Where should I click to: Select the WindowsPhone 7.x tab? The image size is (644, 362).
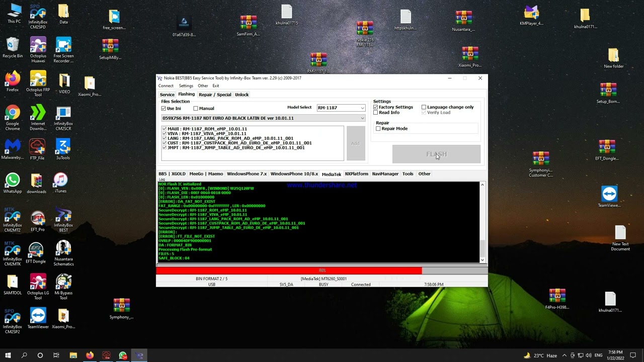click(247, 174)
